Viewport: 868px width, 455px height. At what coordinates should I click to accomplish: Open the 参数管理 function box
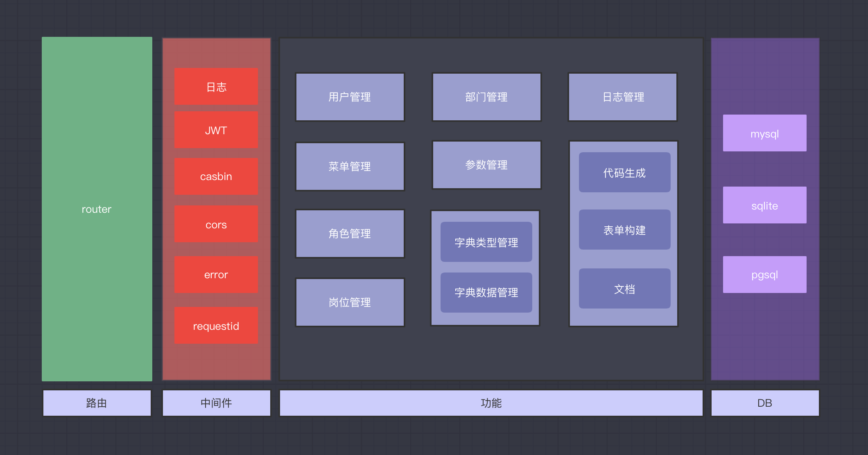pos(486,165)
